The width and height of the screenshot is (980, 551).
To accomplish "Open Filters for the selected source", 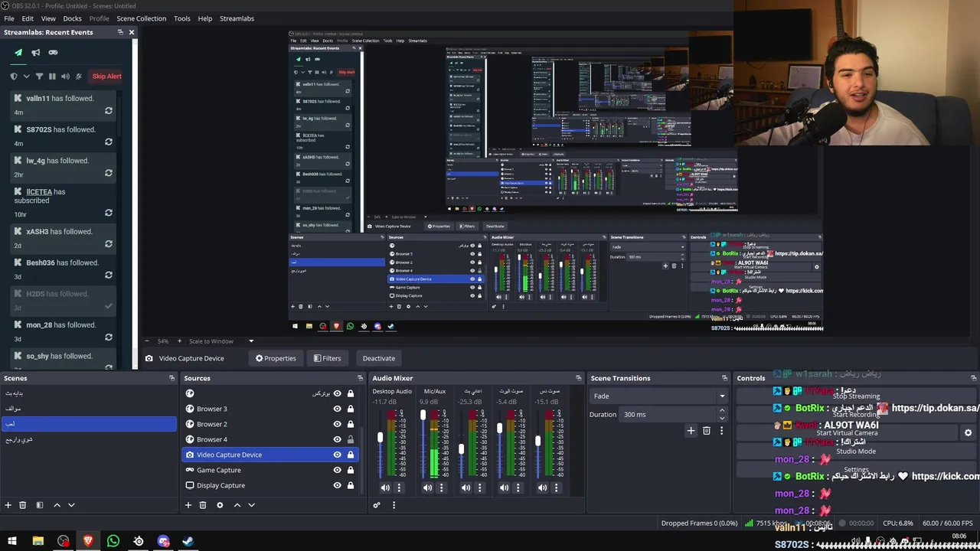I will (327, 358).
